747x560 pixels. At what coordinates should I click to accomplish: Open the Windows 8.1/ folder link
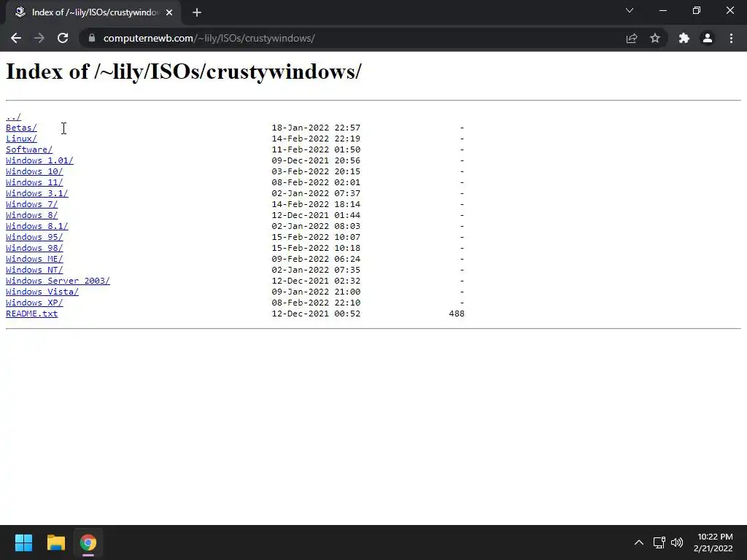click(37, 226)
